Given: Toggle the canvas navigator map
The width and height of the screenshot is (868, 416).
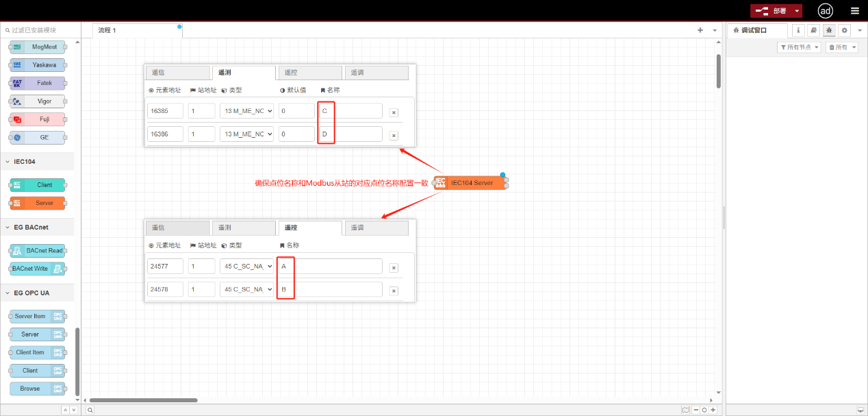Looking at the screenshot, I should 686,410.
